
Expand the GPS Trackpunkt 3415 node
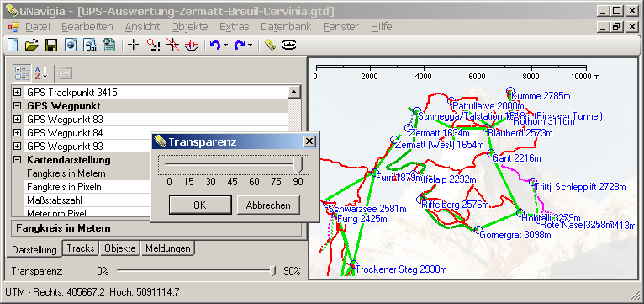tap(17, 93)
